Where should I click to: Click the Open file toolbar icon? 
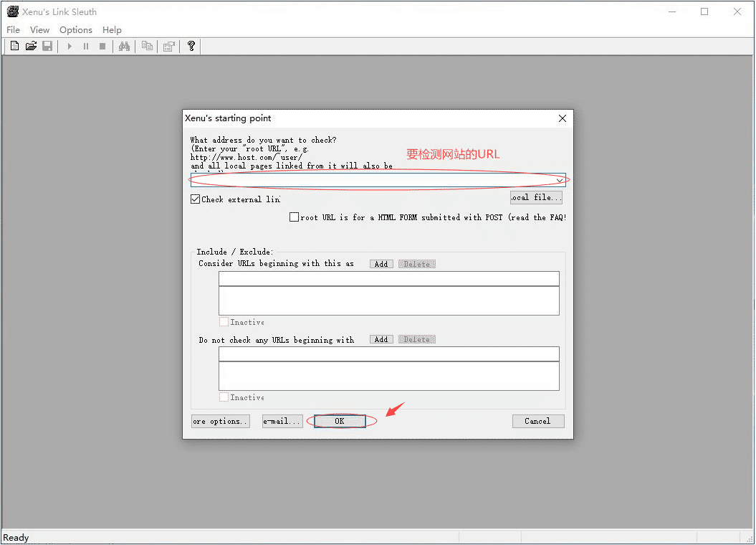[x=31, y=47]
